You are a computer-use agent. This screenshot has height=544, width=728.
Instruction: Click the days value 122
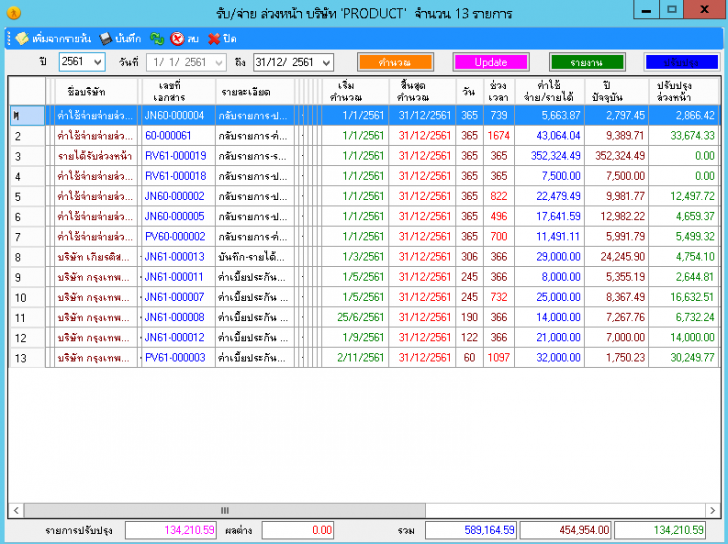tap(469, 337)
